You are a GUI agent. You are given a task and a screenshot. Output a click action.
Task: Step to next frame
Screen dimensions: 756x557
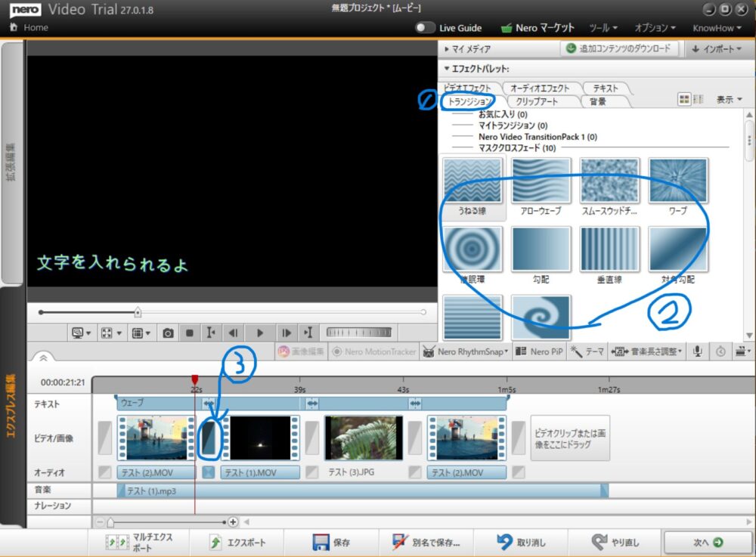pos(286,333)
